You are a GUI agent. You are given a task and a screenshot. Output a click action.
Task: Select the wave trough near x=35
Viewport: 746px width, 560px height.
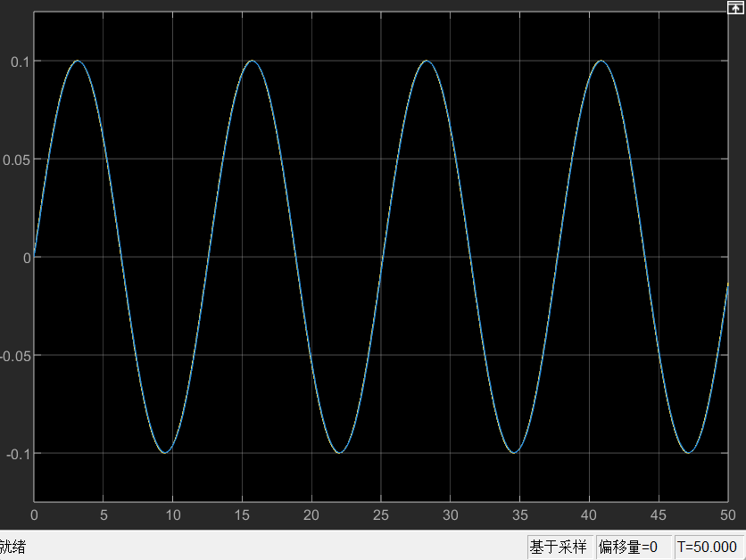click(x=514, y=453)
